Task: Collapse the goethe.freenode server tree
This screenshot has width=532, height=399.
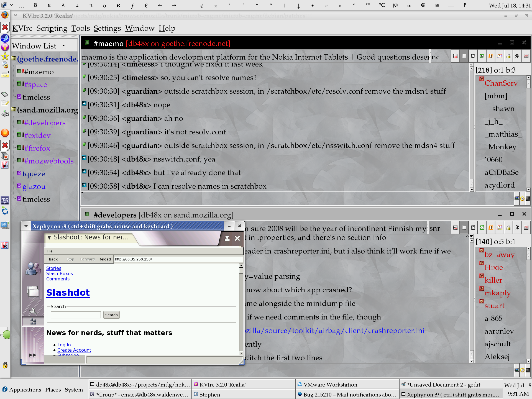Action: point(14,58)
